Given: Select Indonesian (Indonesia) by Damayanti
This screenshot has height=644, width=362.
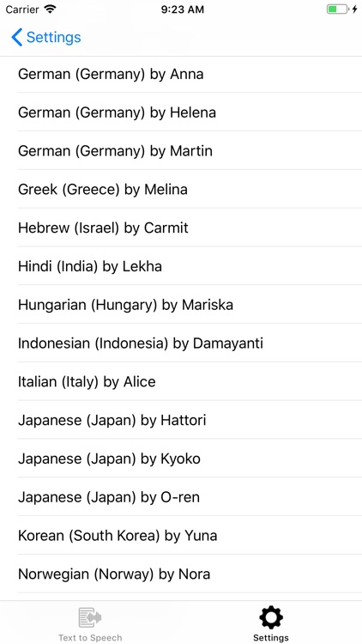Looking at the screenshot, I should tap(181, 343).
